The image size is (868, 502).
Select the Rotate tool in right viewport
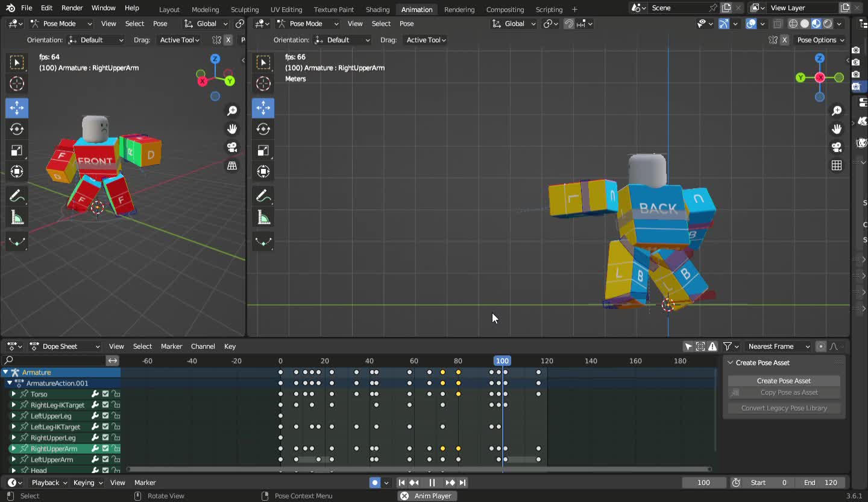[x=263, y=129]
